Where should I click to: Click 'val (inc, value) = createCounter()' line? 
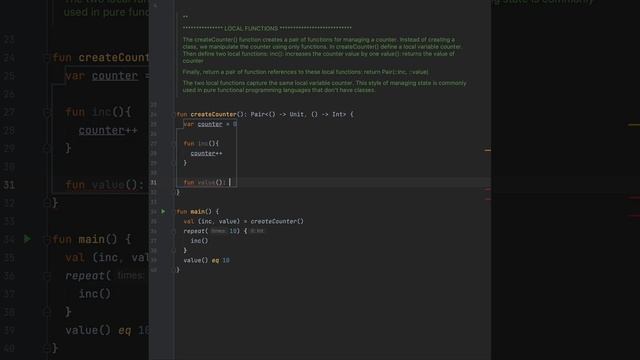244,221
